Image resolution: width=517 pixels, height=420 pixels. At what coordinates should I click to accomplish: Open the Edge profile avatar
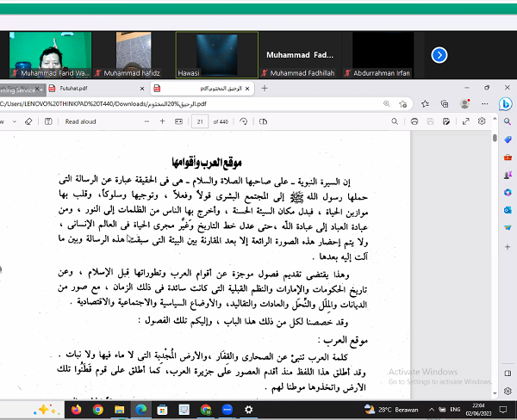pos(465,104)
